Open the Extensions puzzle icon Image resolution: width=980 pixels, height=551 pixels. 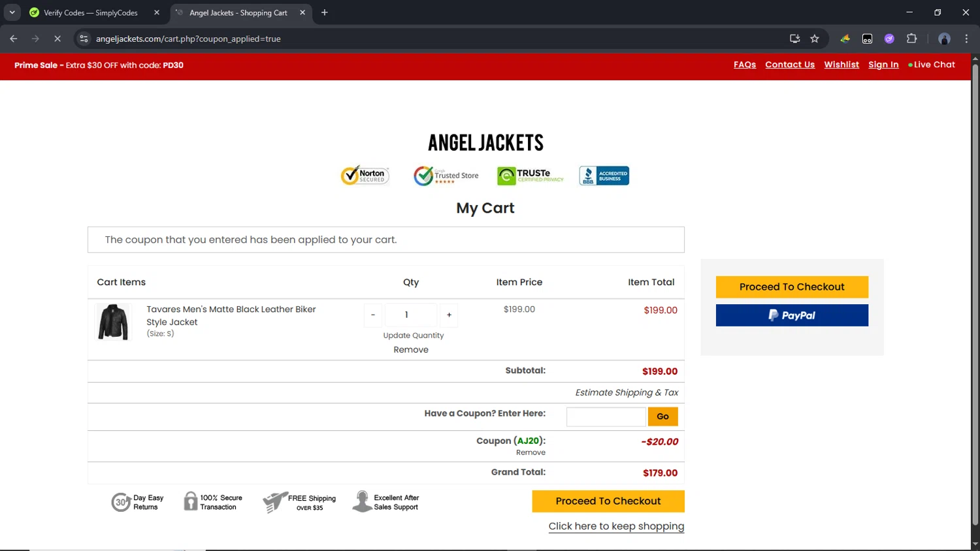tap(912, 39)
